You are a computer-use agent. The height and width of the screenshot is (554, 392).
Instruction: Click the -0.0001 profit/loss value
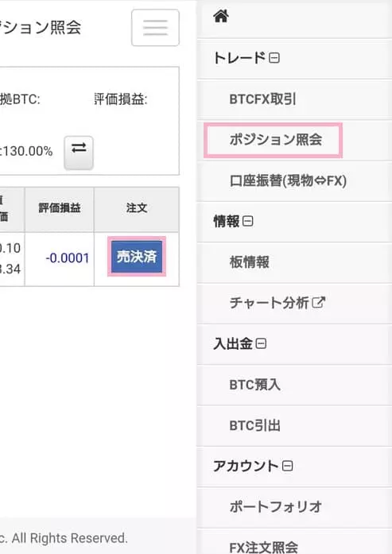(68, 258)
